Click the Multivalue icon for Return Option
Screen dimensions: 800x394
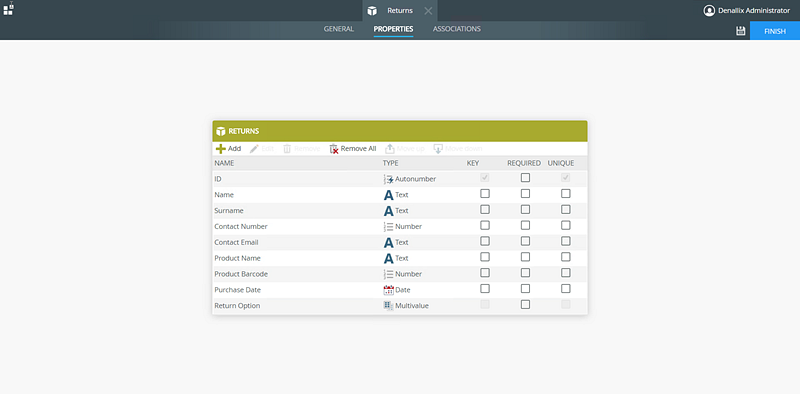[388, 306]
